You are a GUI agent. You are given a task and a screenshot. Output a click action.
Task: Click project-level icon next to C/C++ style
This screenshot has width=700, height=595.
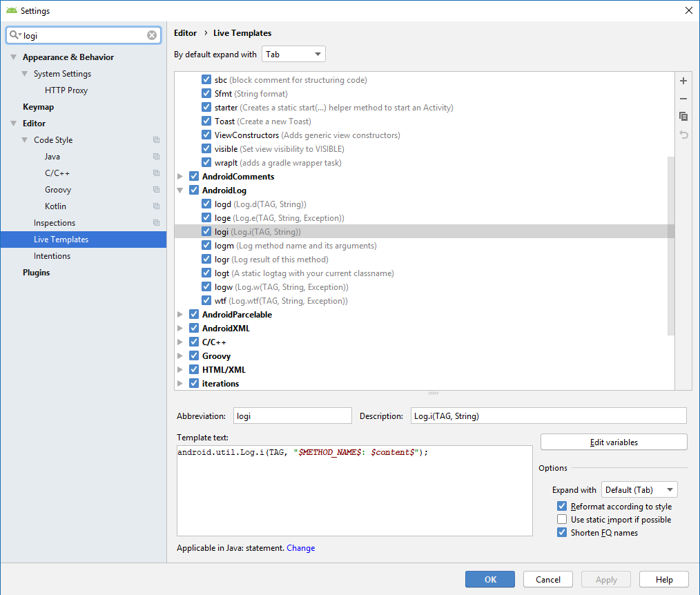tap(156, 173)
